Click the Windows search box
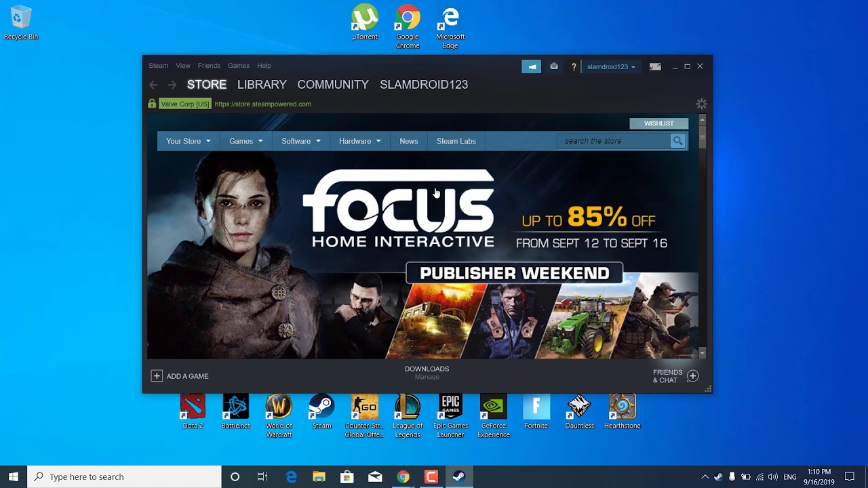868x488 pixels. click(124, 476)
